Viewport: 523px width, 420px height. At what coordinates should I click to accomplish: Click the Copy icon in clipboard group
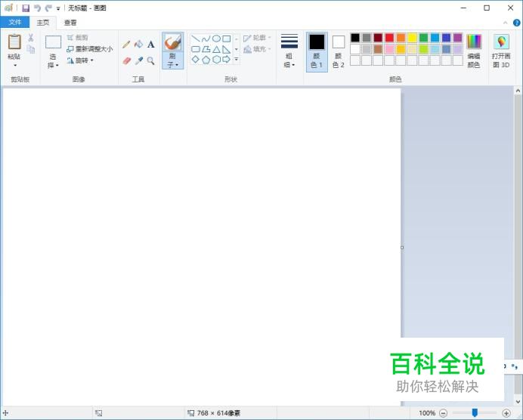pyautogui.click(x=31, y=49)
